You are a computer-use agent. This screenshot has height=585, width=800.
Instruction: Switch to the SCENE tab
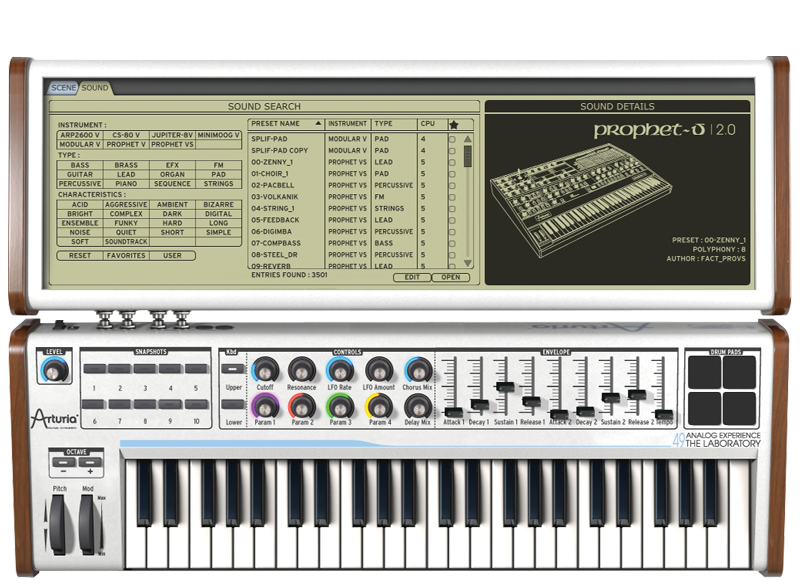[x=63, y=88]
